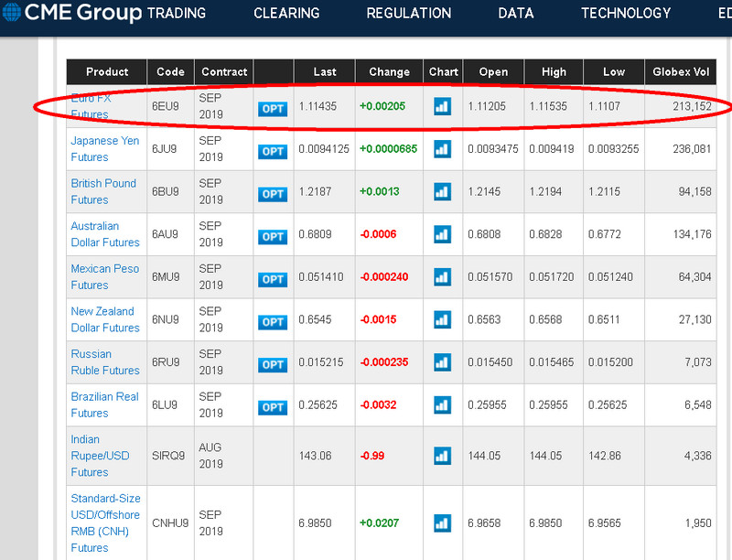Open Japanese Yen Futures product link
The image size is (732, 560).
(x=105, y=149)
